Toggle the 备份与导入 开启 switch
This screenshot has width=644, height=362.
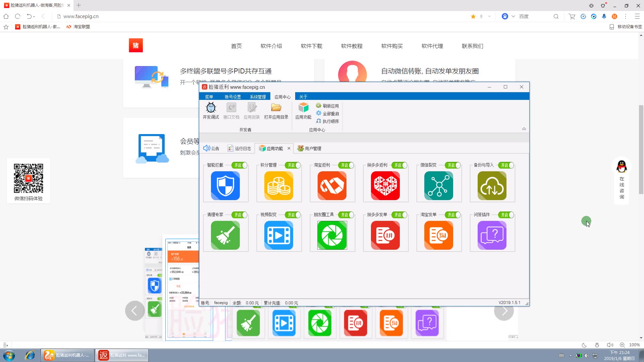(506, 165)
